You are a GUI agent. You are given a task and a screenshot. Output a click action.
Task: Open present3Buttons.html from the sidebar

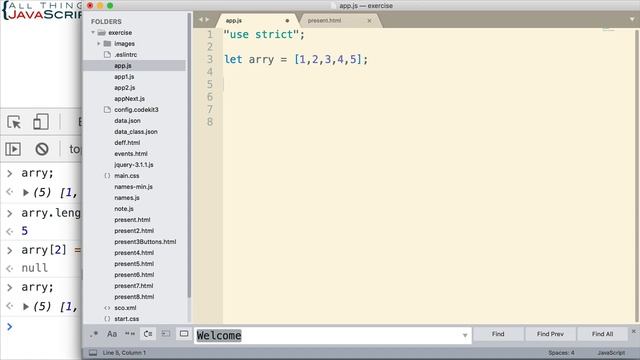point(145,242)
